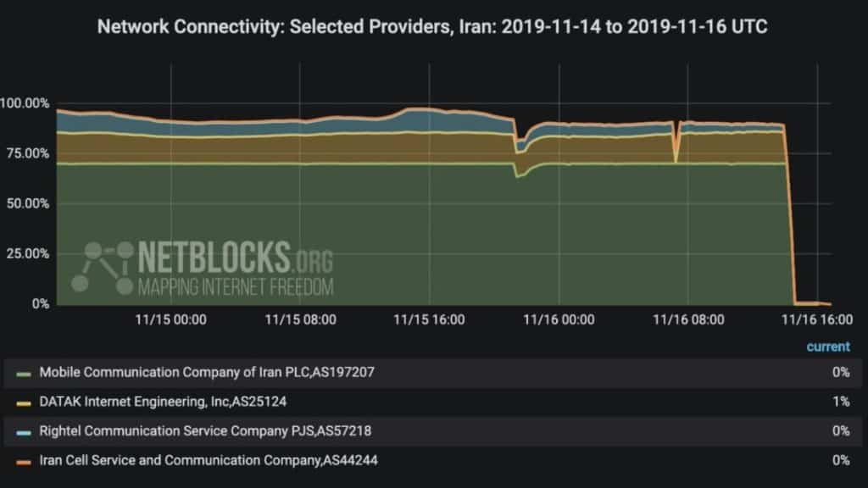Click the 100.00% y-axis label
The image size is (868, 488).
pyautogui.click(x=25, y=103)
